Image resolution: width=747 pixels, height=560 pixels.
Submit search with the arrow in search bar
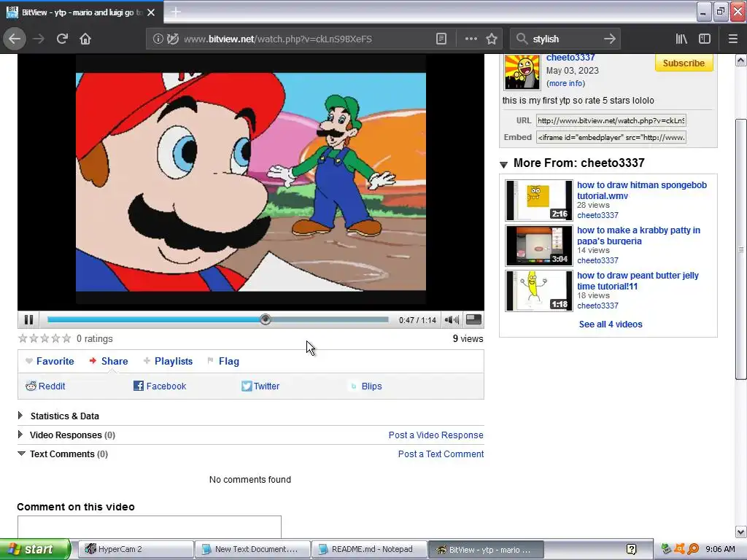click(609, 39)
